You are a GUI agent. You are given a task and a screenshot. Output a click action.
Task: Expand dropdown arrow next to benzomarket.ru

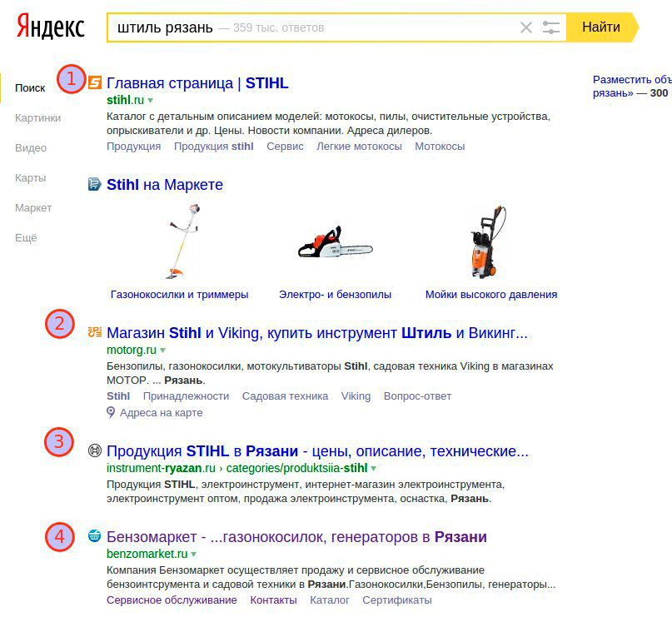coord(194,555)
